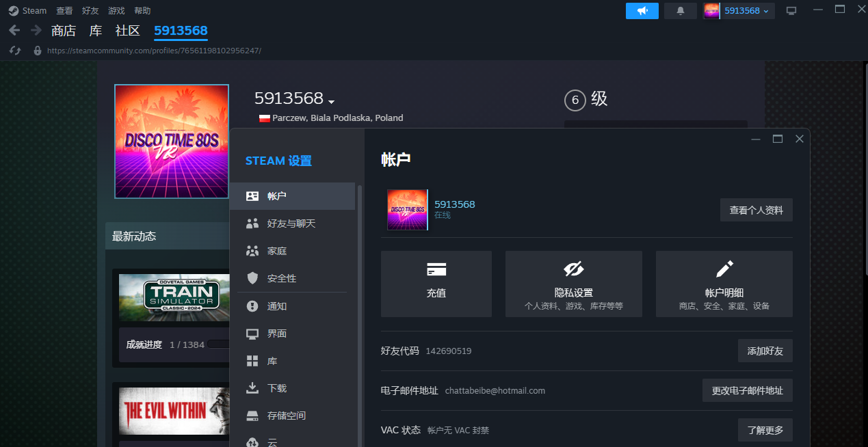The width and height of the screenshot is (868, 447).
Task: Click the settings account avatar thumbnail
Action: click(408, 210)
